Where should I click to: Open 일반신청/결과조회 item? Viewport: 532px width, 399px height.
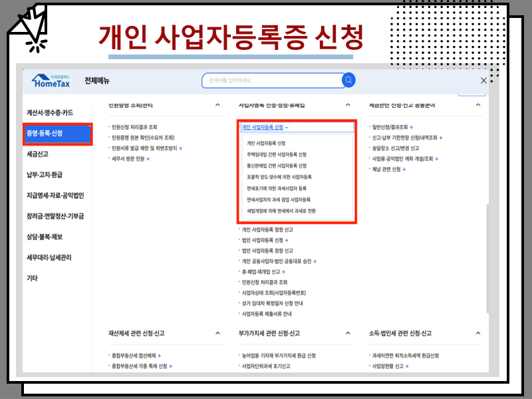point(390,127)
